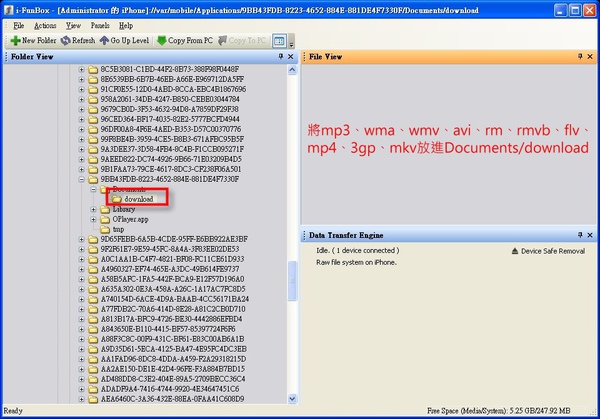The image size is (600, 419).
Task: Click the New Folder toolbar button
Action: (x=29, y=40)
